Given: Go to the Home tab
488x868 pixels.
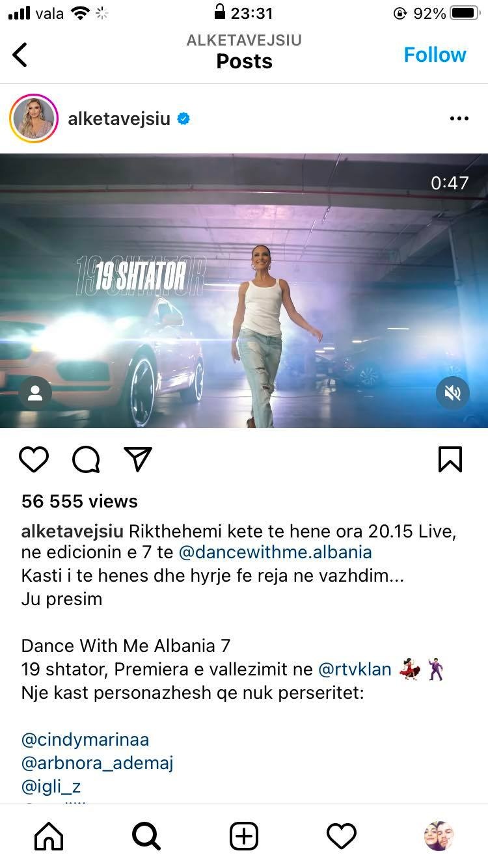Looking at the screenshot, I should click(x=49, y=836).
